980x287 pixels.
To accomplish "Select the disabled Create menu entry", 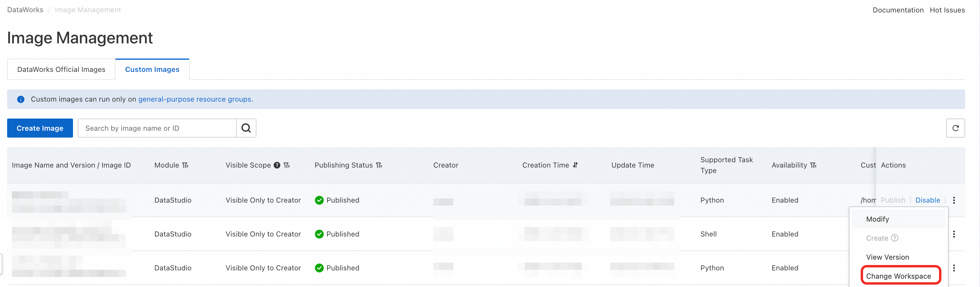I will [x=877, y=238].
